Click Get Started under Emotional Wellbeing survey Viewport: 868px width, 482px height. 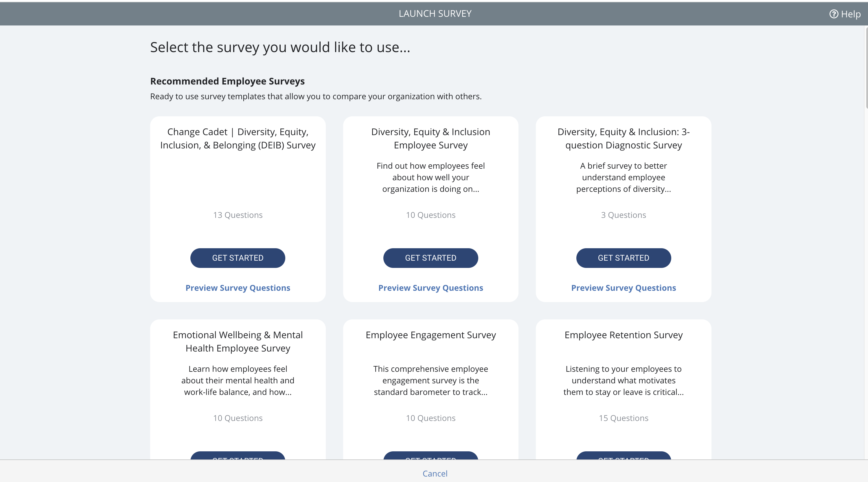pos(238,456)
